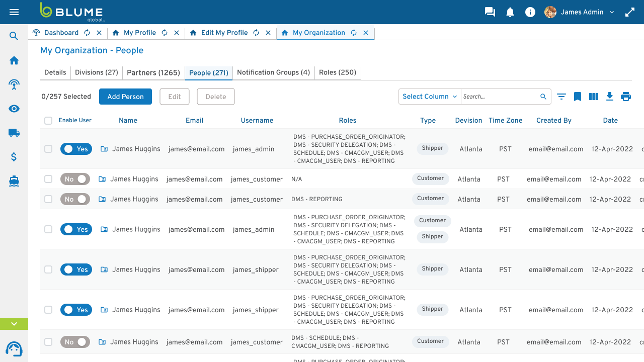Sort by the Created By column header
The image size is (644, 362).
pyautogui.click(x=554, y=121)
